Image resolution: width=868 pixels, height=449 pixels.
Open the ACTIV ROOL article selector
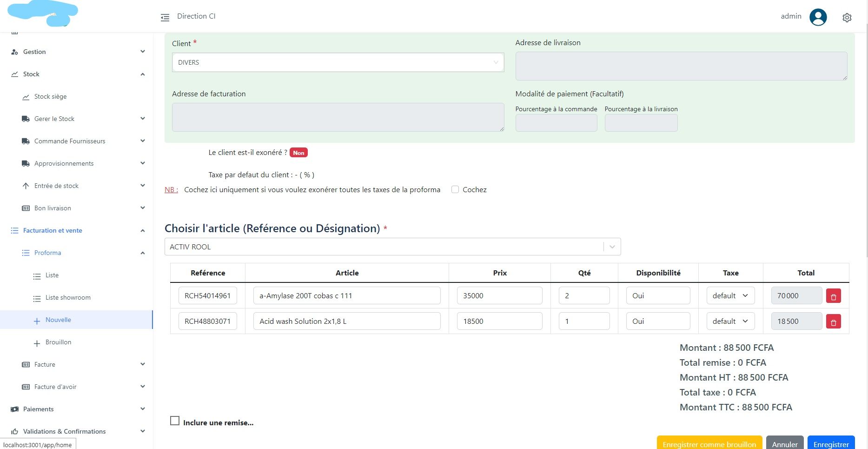coord(392,247)
